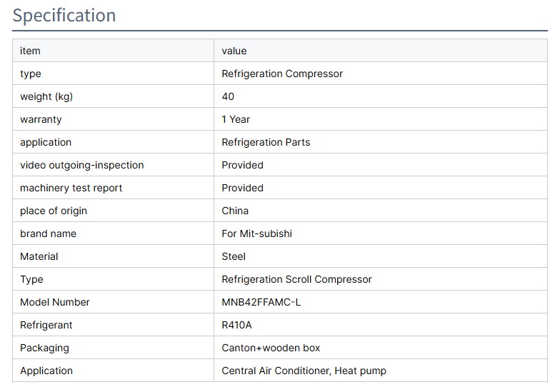Click the 'item' column header cell
This screenshot has height=392, width=560.
point(30,51)
